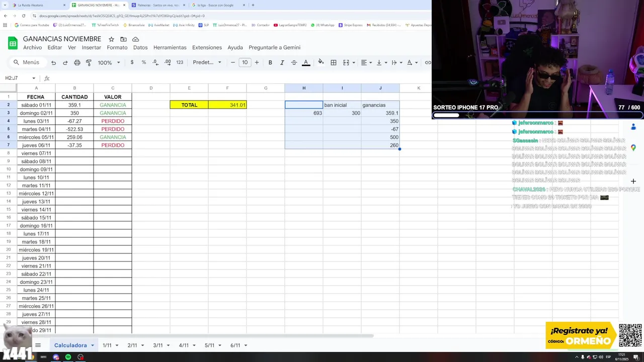
Task: Open the WhatsApp bookmark
Action: tap(323, 25)
